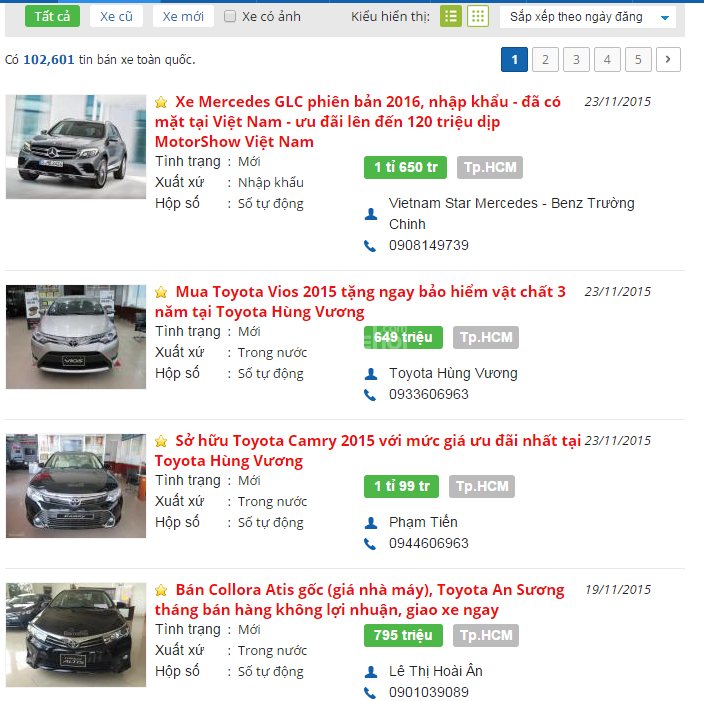Switch to grid view display icon

478,17
